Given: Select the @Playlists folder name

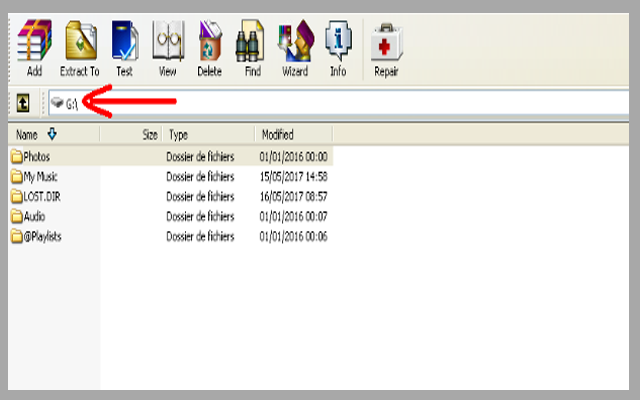Looking at the screenshot, I should [42, 237].
